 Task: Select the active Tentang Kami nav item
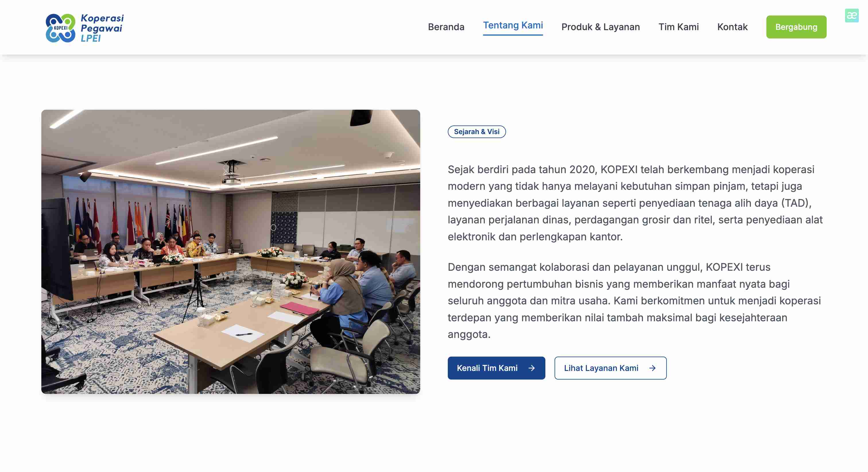click(x=513, y=25)
